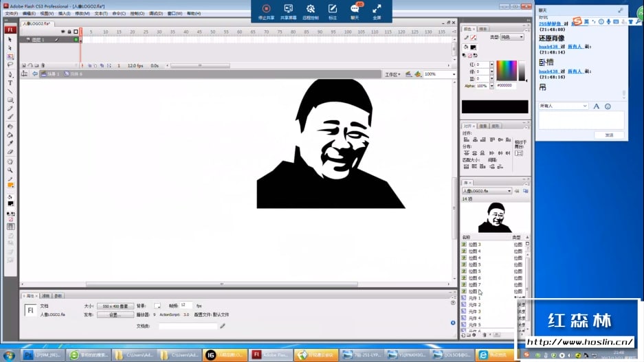This screenshot has width=644, height=362.
Task: Click the chat message input box
Action: click(x=581, y=121)
